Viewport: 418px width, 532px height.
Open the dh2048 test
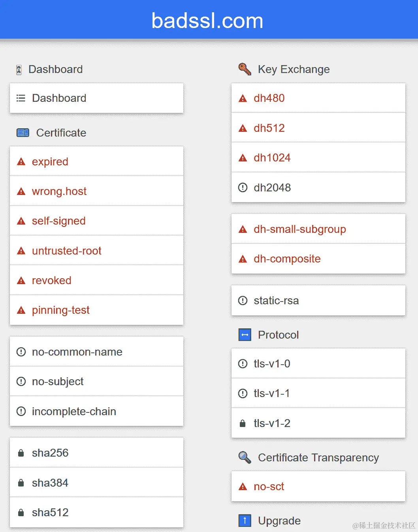(318, 187)
